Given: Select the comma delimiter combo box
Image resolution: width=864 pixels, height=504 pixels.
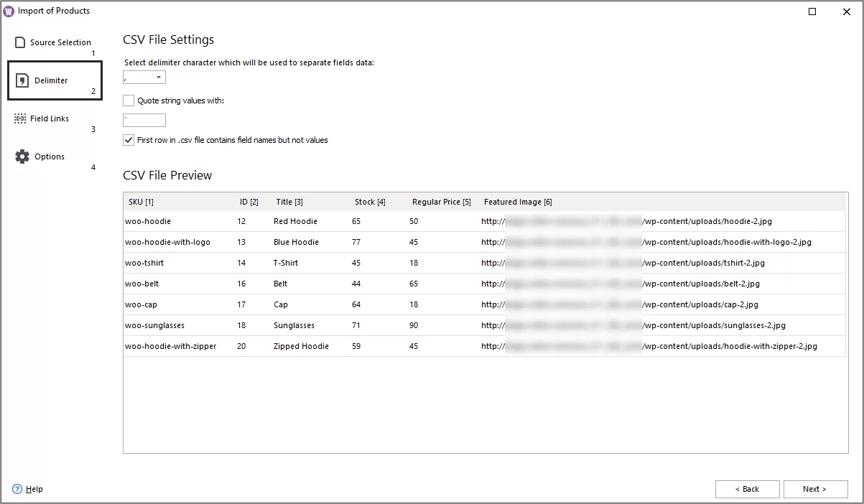Looking at the screenshot, I should coord(144,77).
